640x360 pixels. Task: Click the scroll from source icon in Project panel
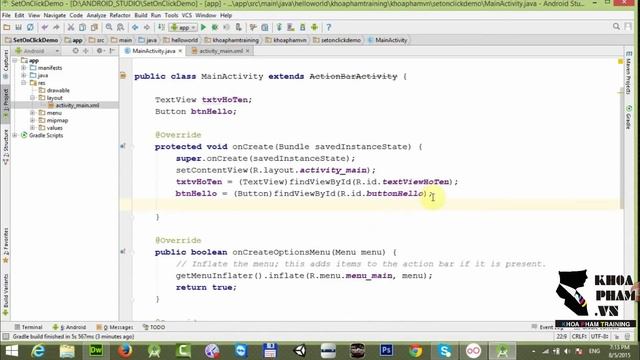[x=76, y=51]
